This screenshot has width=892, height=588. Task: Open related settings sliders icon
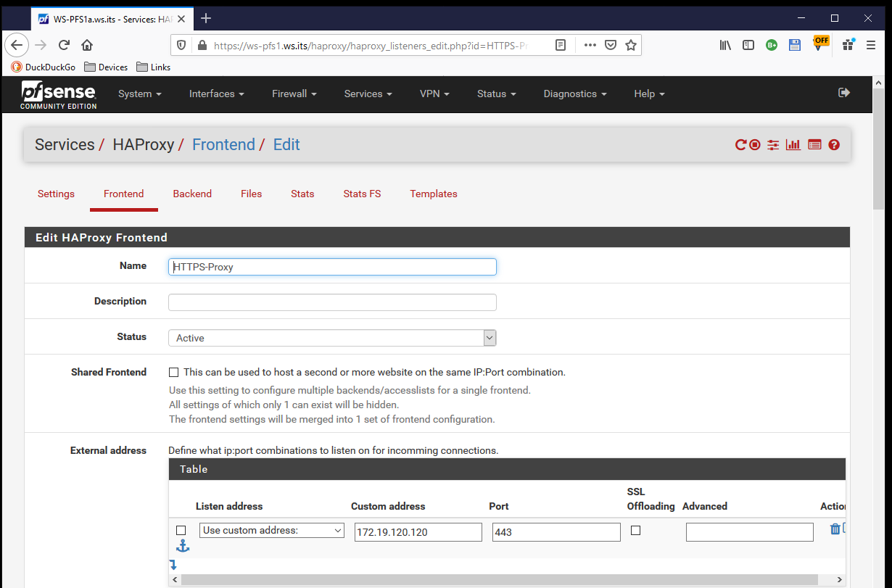tap(773, 145)
